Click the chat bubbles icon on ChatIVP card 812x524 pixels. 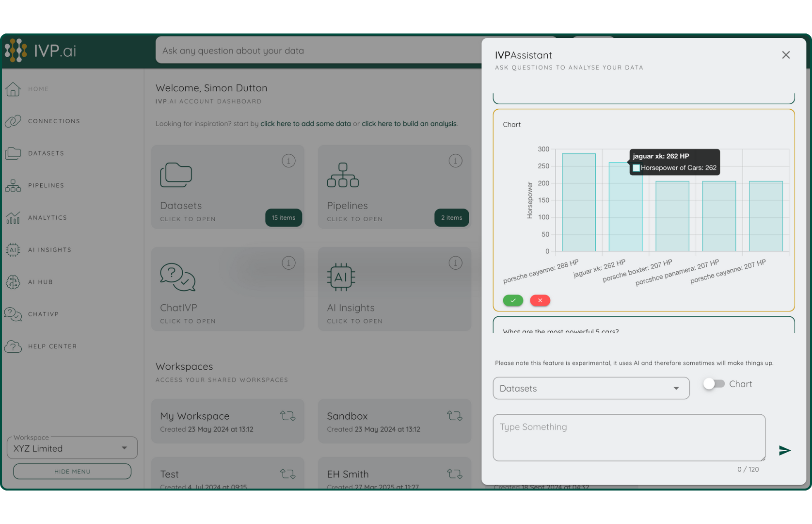click(x=177, y=277)
